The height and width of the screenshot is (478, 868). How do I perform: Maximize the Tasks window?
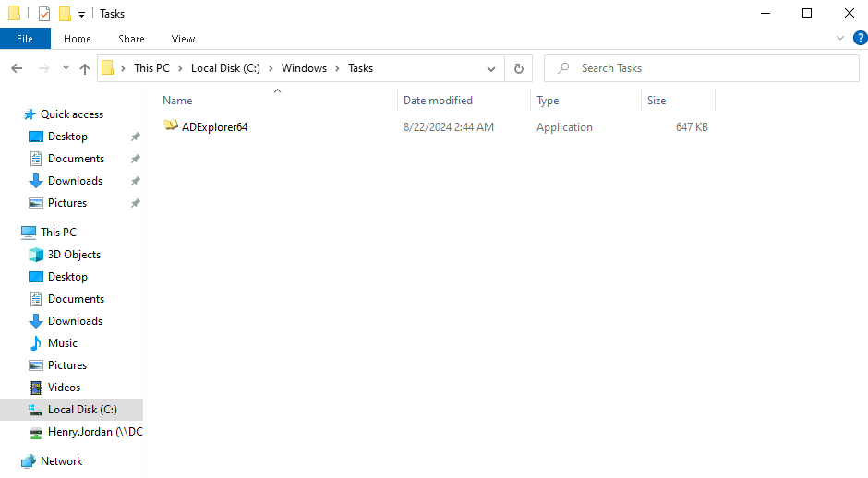click(807, 13)
